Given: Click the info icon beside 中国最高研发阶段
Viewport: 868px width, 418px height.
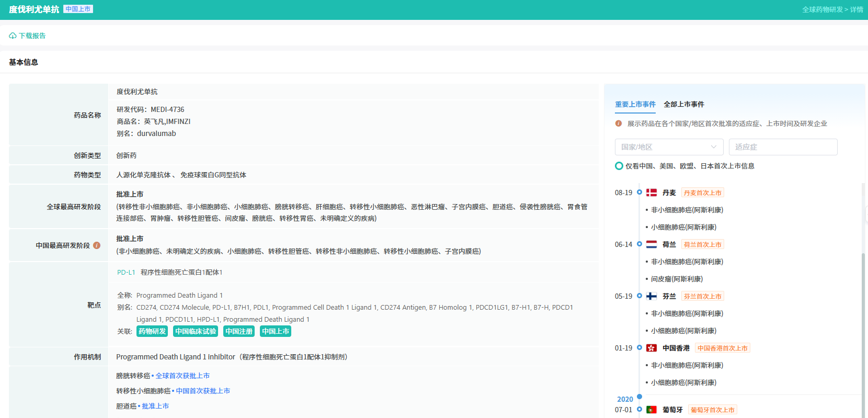Looking at the screenshot, I should 97,245.
